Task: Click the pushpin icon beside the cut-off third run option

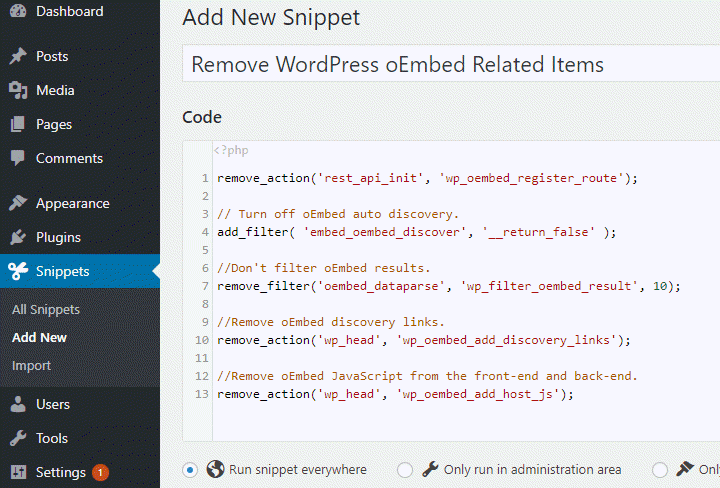Action: [685, 469]
